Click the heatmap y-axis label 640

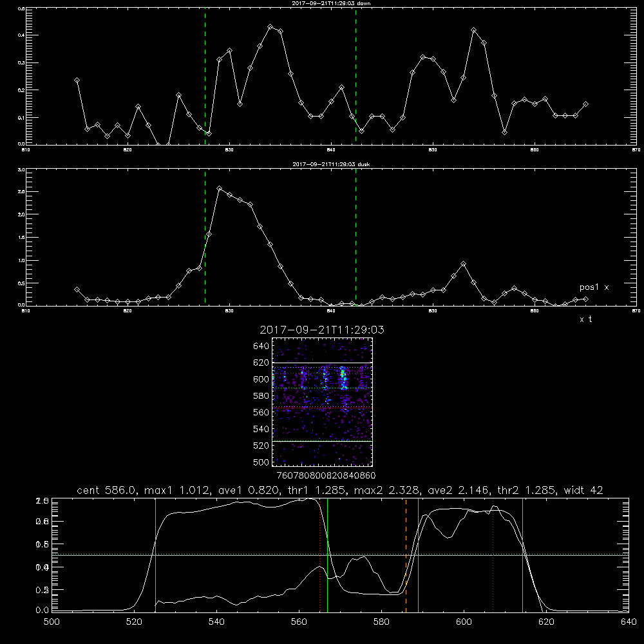(x=261, y=346)
